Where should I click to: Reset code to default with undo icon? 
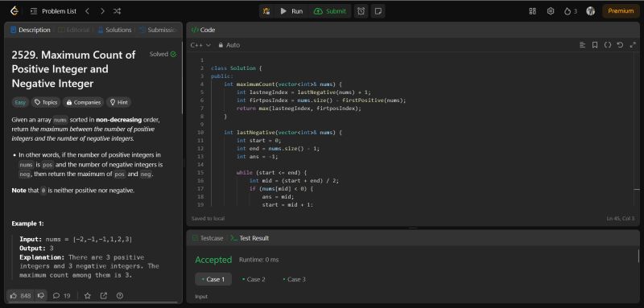tap(620, 45)
